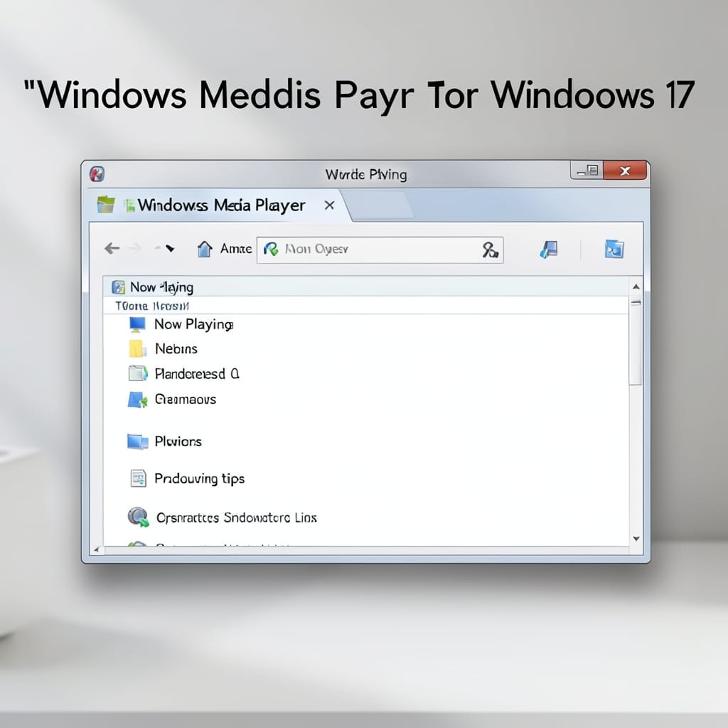Image resolution: width=728 pixels, height=728 pixels.
Task: Open Prdouving tips item
Action: [199, 478]
